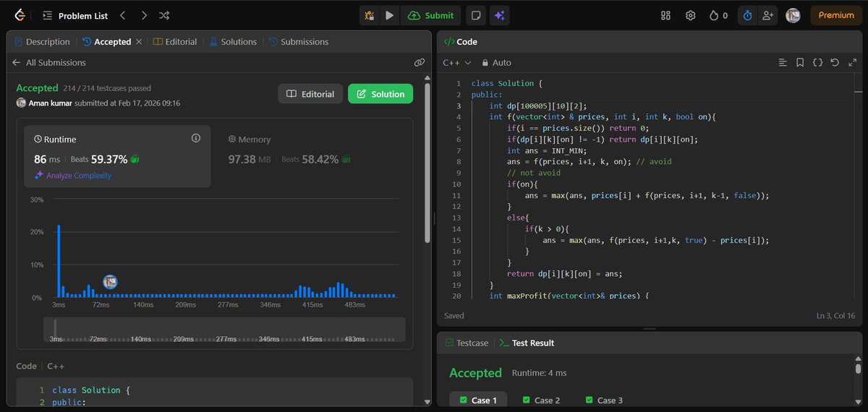Image resolution: width=868 pixels, height=412 pixels.
Task: Pick a random problem shuffle icon
Action: (165, 15)
